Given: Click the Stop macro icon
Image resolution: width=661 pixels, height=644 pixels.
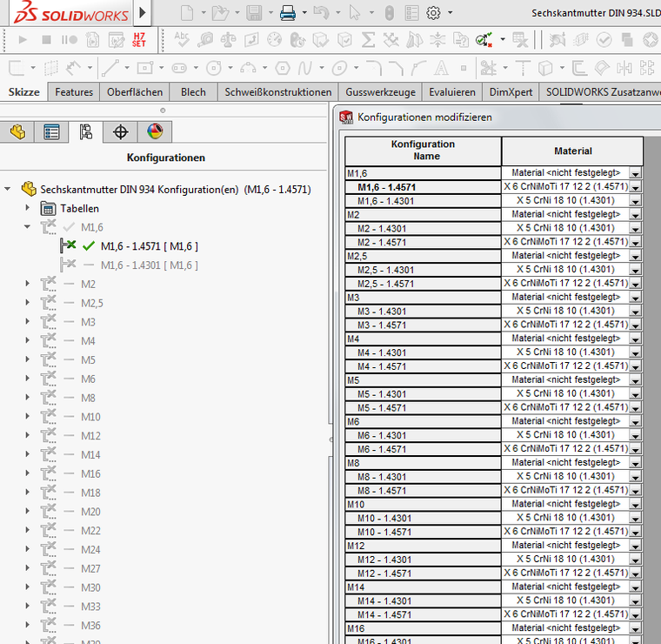Looking at the screenshot, I should (x=46, y=40).
